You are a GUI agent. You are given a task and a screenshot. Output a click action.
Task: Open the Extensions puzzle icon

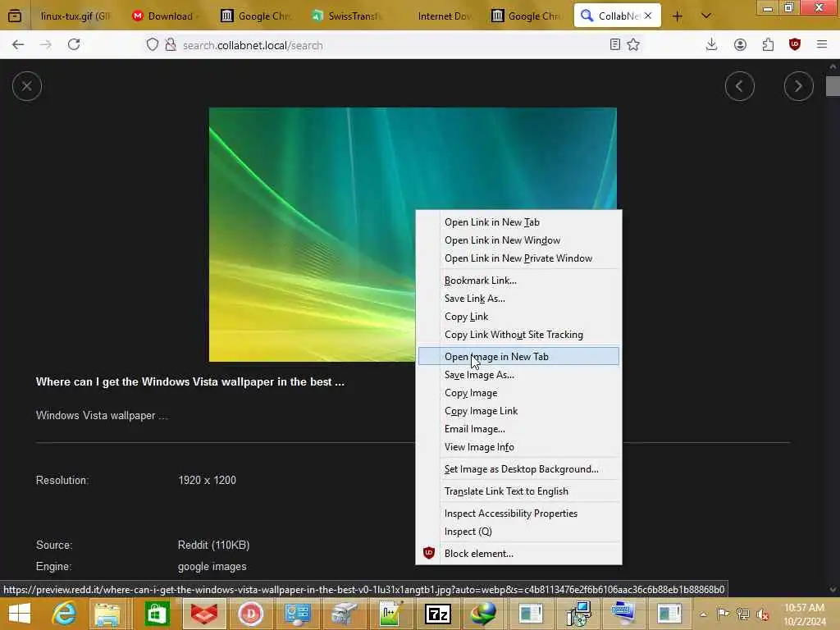click(768, 45)
